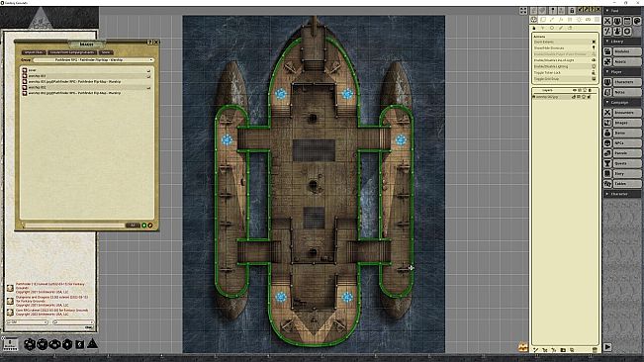Toggle Enable/Disable Lighting
This screenshot has width=644, height=362.
click(564, 66)
